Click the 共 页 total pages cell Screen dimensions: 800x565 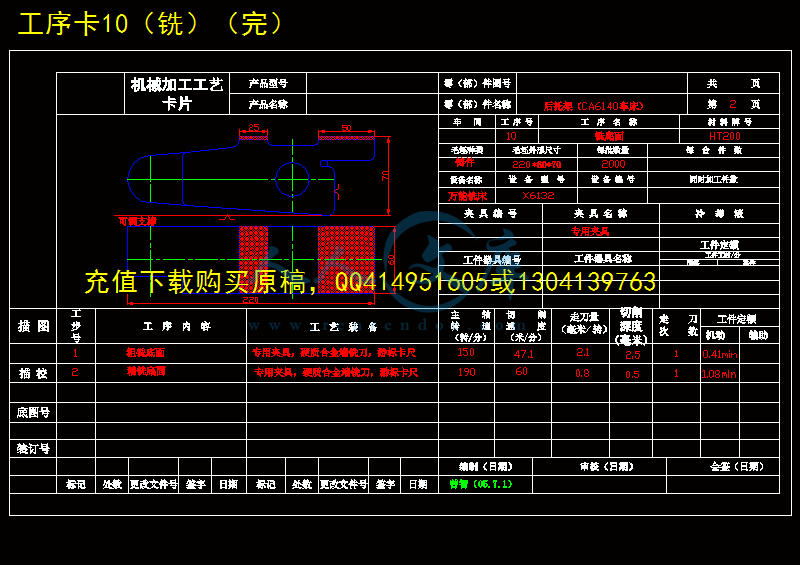pyautogui.click(x=734, y=83)
